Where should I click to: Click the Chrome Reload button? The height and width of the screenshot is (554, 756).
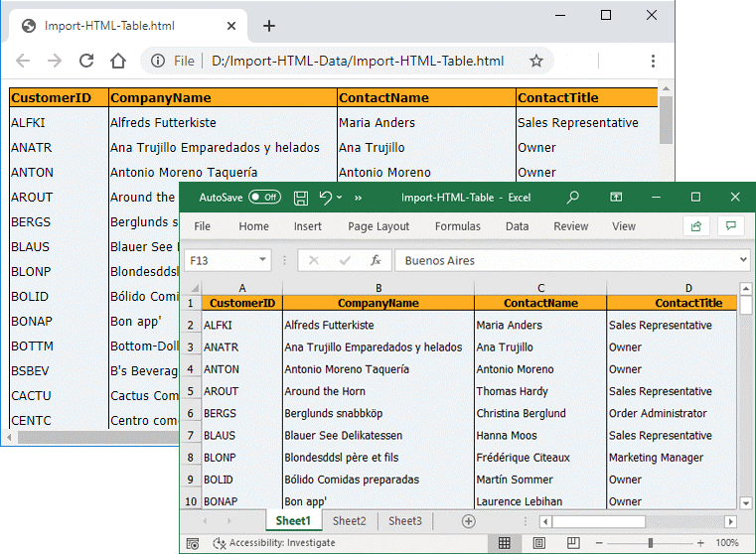tap(86, 61)
